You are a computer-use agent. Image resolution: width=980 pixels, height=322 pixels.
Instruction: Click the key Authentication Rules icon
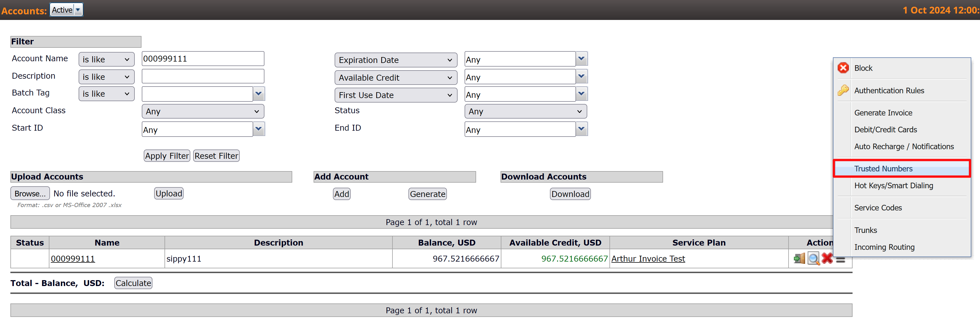click(x=843, y=90)
